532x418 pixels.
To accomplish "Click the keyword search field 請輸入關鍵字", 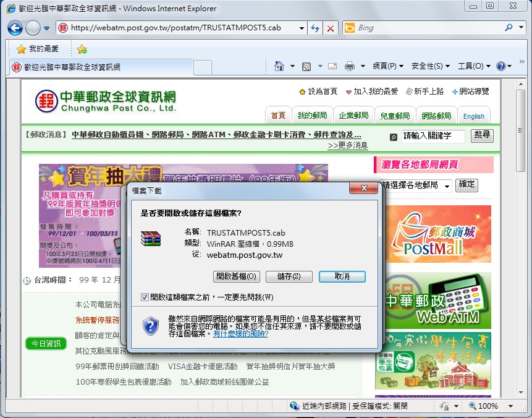I will click(x=433, y=136).
